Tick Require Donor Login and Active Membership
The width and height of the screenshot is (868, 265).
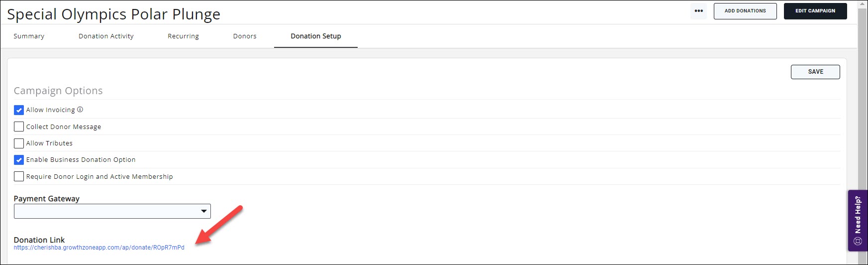19,176
